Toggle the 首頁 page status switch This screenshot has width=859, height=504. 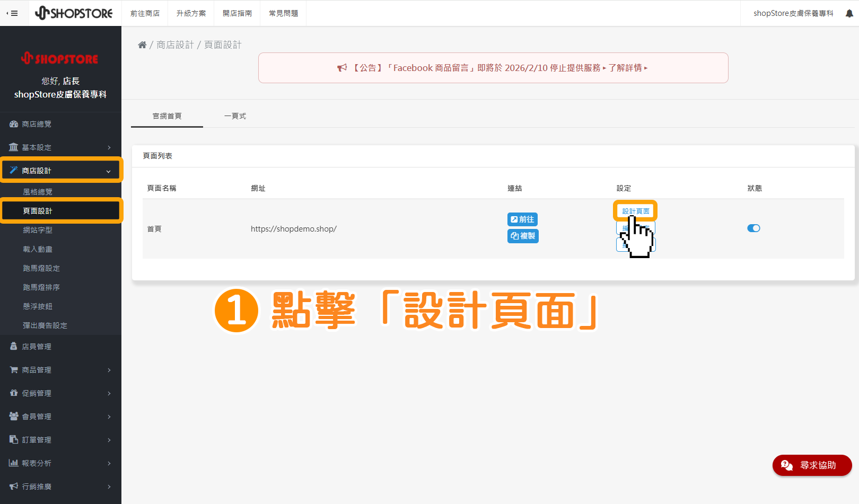click(754, 228)
